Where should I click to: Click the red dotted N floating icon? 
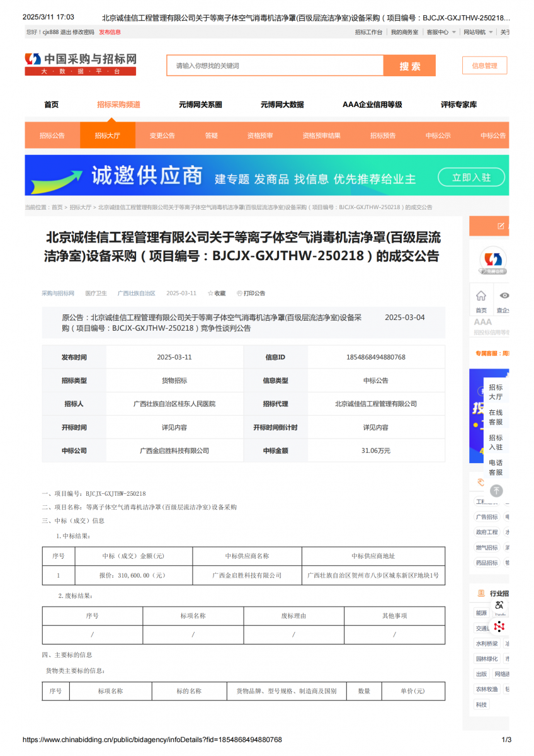click(499, 626)
